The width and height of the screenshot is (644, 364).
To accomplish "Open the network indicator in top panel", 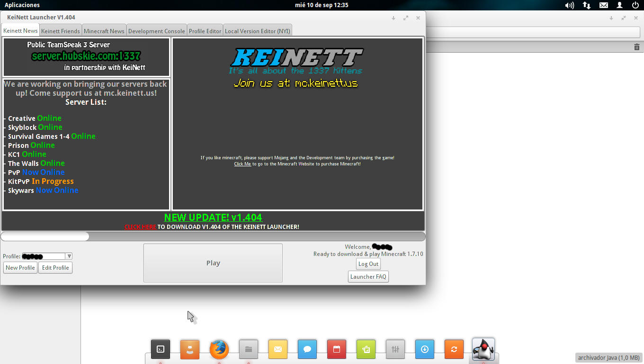I will coord(587,5).
